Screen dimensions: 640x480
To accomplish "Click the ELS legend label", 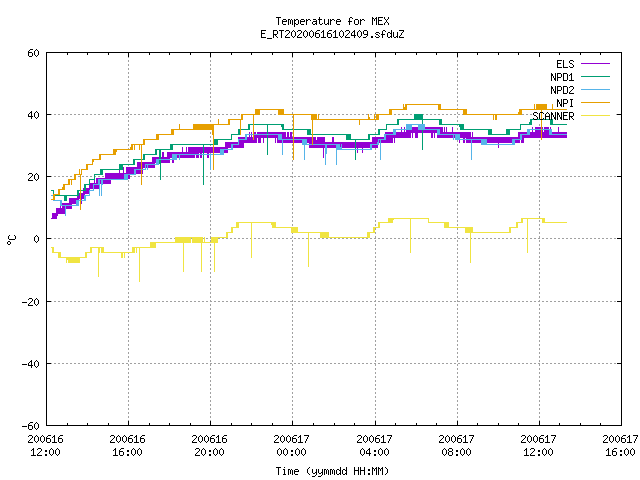I will coord(565,64).
